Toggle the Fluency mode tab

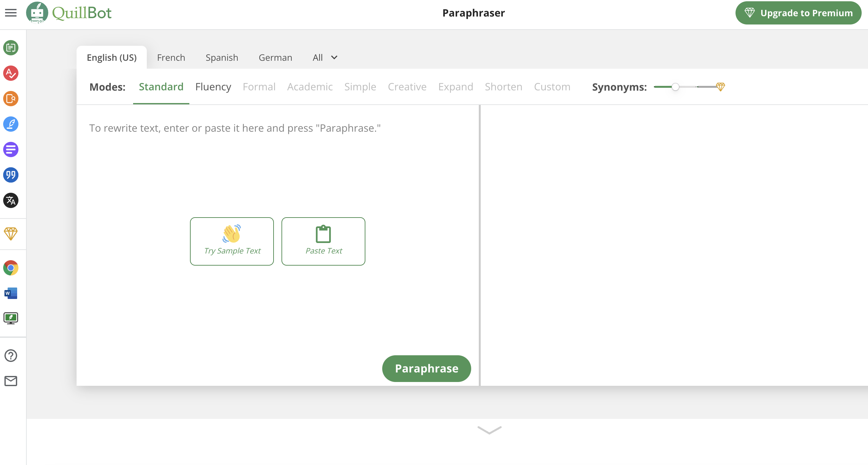coord(213,86)
